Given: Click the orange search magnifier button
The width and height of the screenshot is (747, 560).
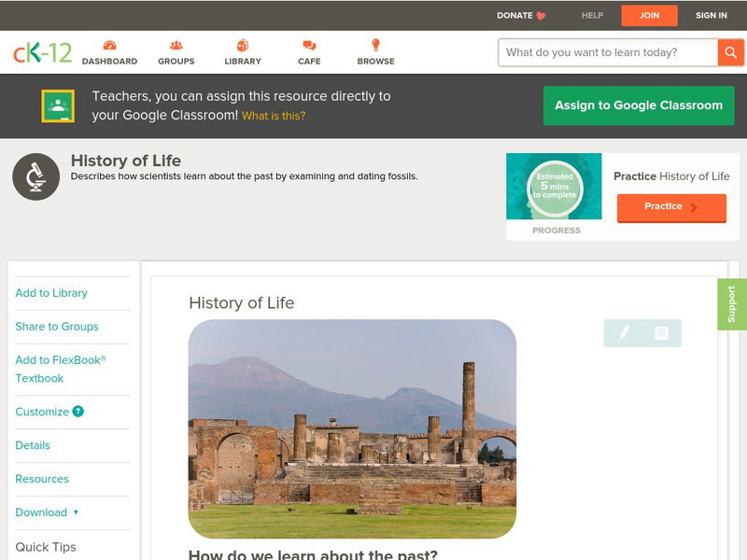Looking at the screenshot, I should point(730,52).
